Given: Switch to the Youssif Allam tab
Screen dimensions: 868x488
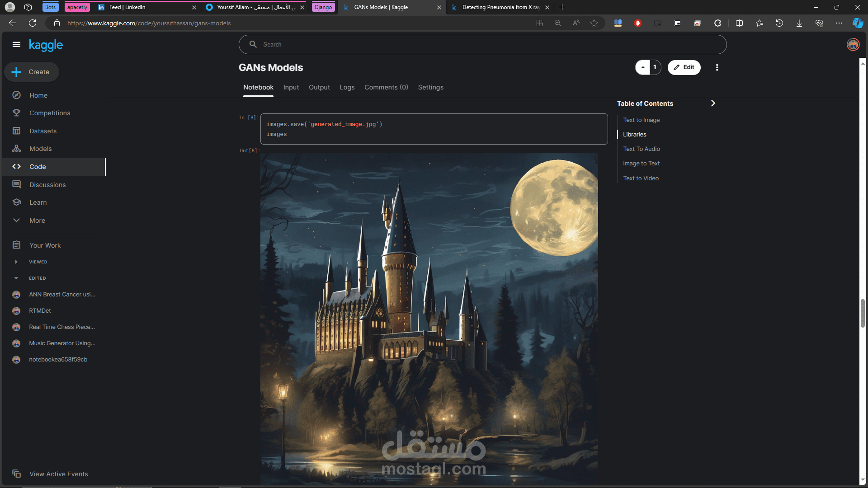Looking at the screenshot, I should [x=255, y=7].
